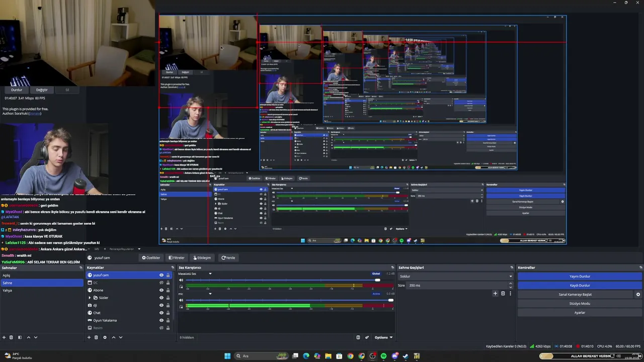Mute Masaüstü Ses speaker icon
This screenshot has width=644, height=362.
click(x=181, y=280)
